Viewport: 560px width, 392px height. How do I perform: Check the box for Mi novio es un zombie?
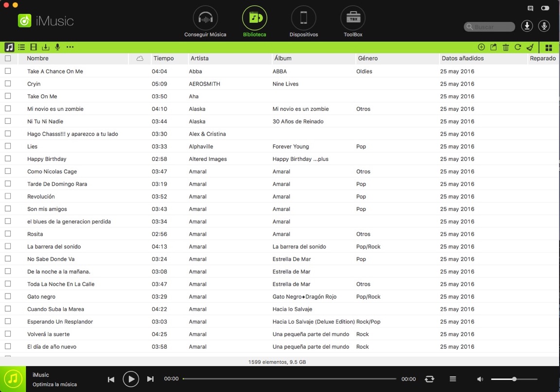(x=8, y=108)
